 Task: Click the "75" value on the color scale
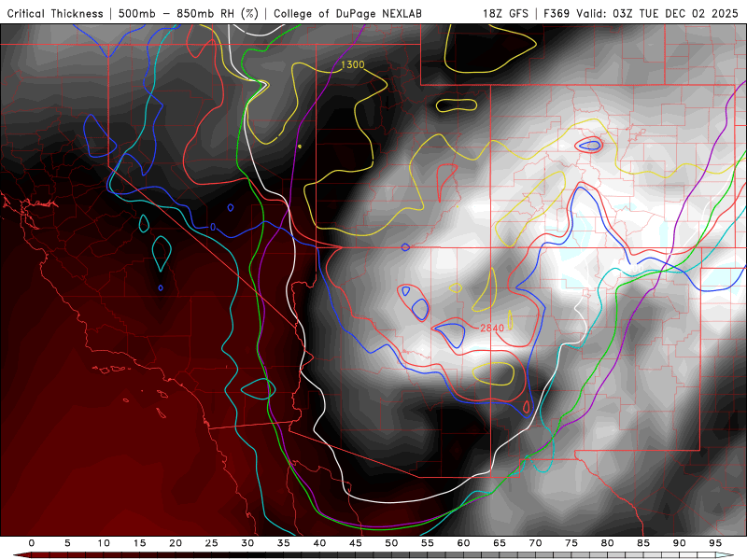[x=571, y=543]
